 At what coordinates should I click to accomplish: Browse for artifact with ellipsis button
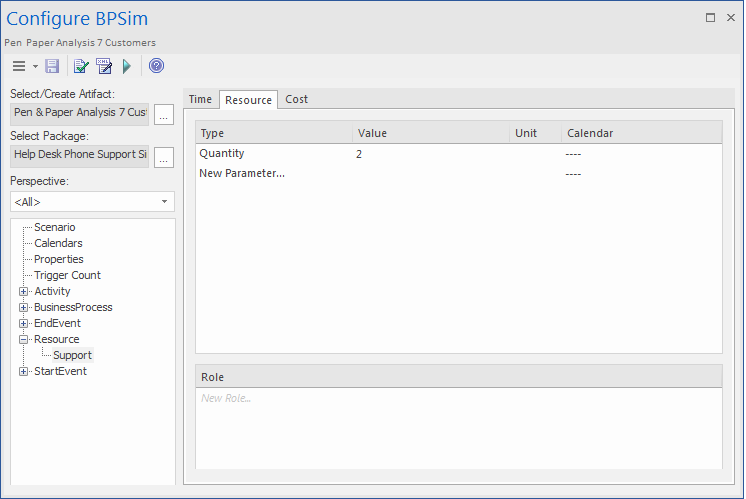(164, 114)
